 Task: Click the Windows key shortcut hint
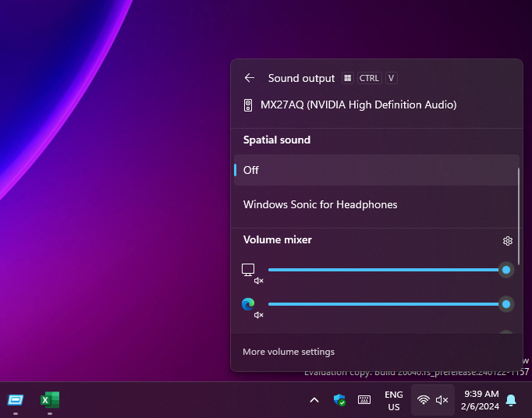click(x=347, y=78)
